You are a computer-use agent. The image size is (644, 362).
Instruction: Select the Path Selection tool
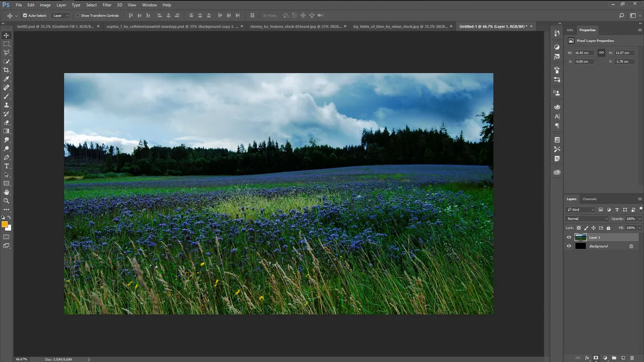tap(7, 175)
